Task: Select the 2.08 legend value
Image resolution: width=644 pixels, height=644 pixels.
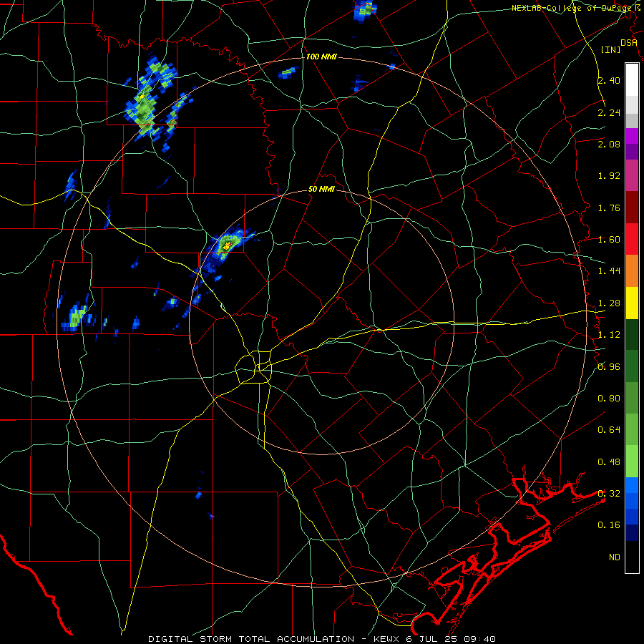Action: coord(609,144)
